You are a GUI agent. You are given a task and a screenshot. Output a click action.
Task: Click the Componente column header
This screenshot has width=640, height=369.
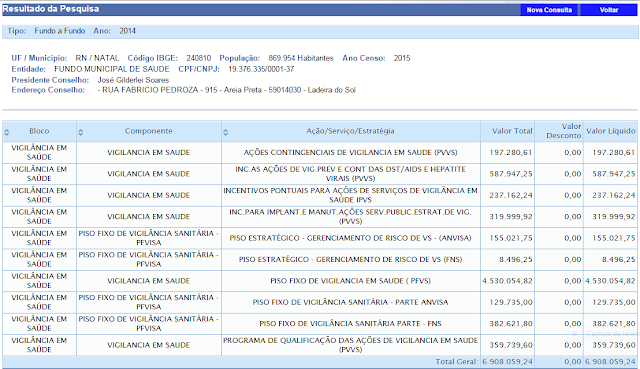pyautogui.click(x=149, y=131)
